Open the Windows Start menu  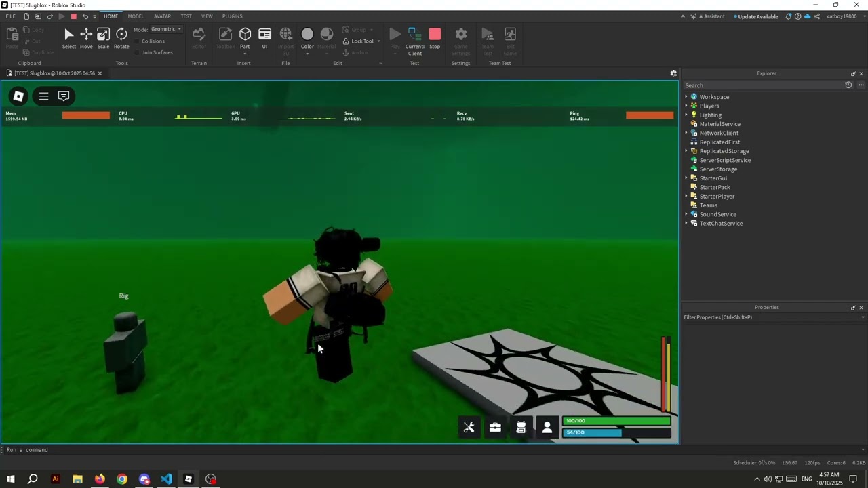[x=11, y=479]
